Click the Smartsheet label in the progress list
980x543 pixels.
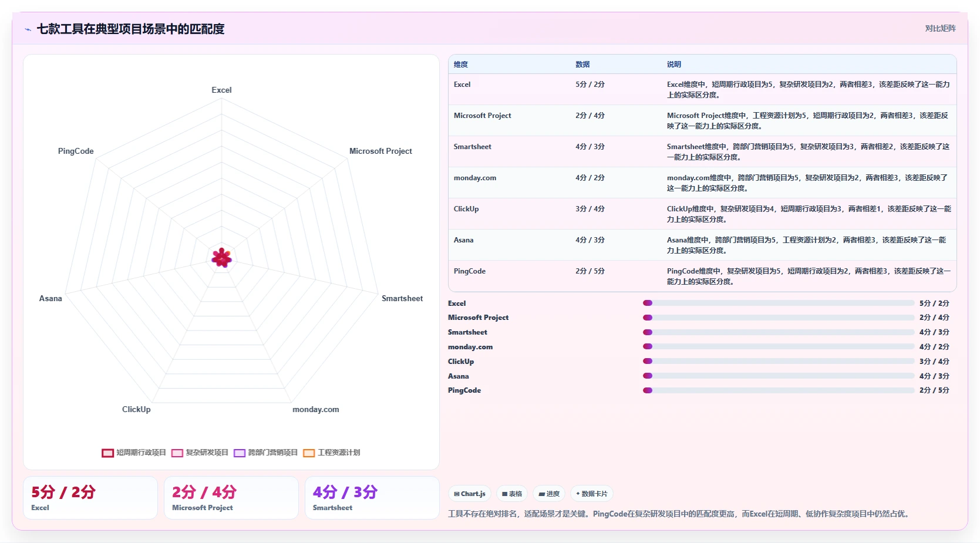[467, 332]
